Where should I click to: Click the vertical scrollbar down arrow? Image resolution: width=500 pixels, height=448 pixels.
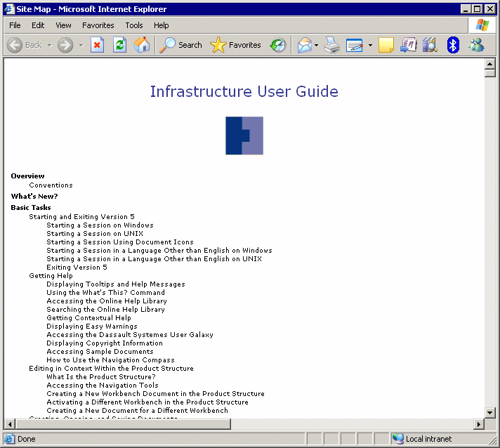point(489,412)
